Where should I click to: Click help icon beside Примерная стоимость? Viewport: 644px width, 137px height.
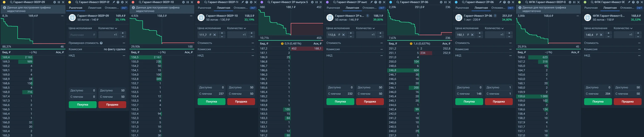[101, 43]
